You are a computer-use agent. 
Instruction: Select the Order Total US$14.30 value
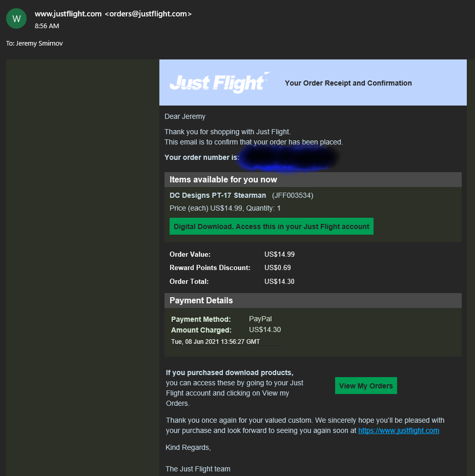(279, 281)
